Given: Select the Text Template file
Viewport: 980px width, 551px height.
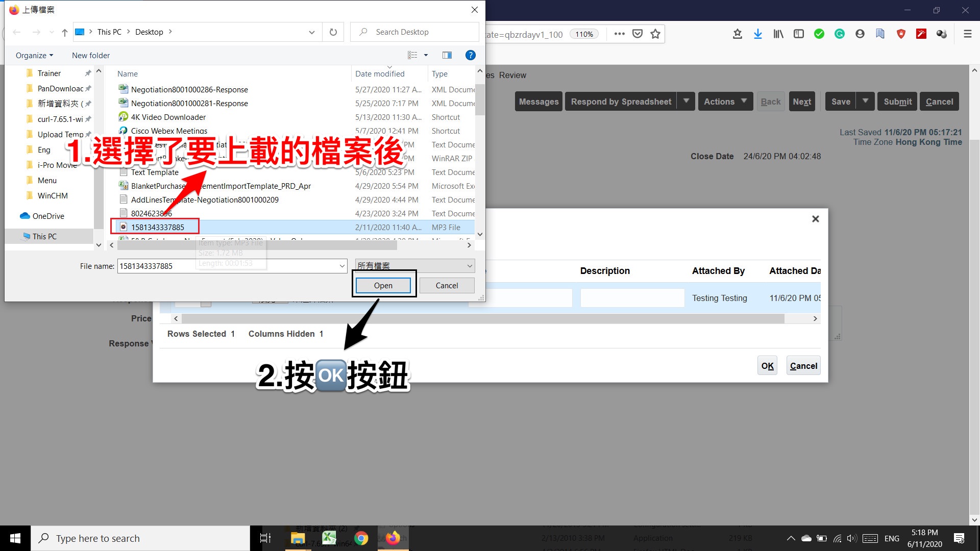Looking at the screenshot, I should [155, 172].
